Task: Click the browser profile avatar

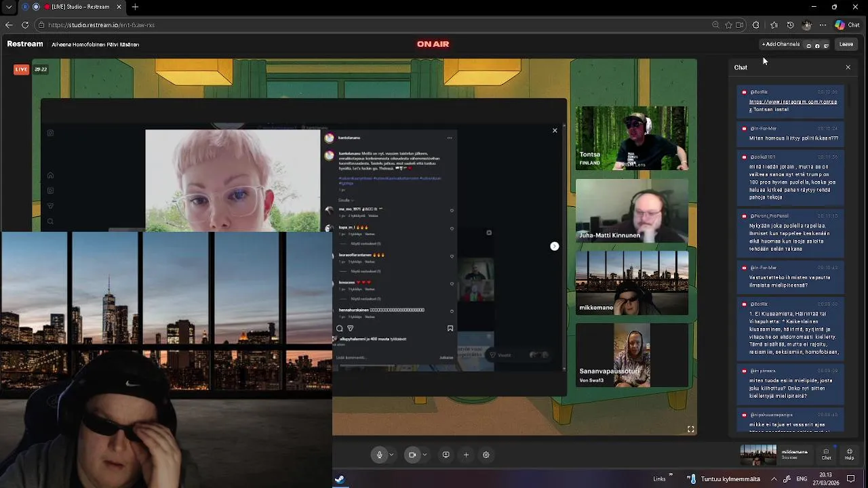Action: [x=806, y=25]
